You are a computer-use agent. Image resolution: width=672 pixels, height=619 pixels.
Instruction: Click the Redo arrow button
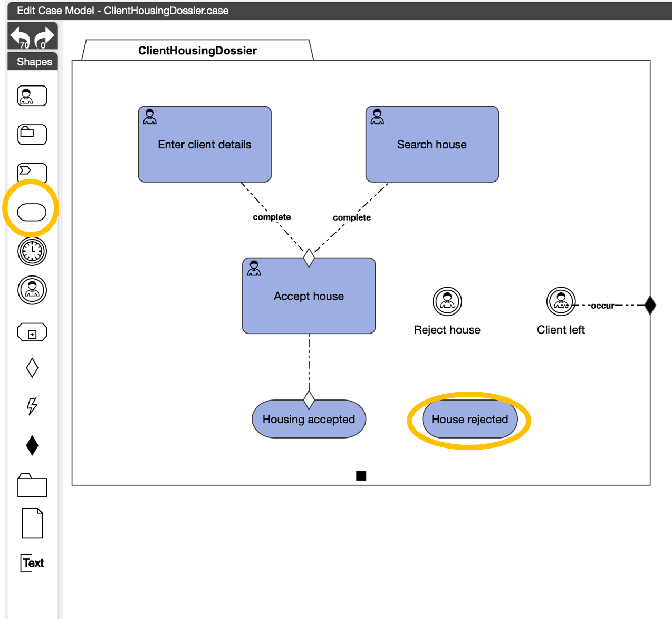[x=44, y=37]
